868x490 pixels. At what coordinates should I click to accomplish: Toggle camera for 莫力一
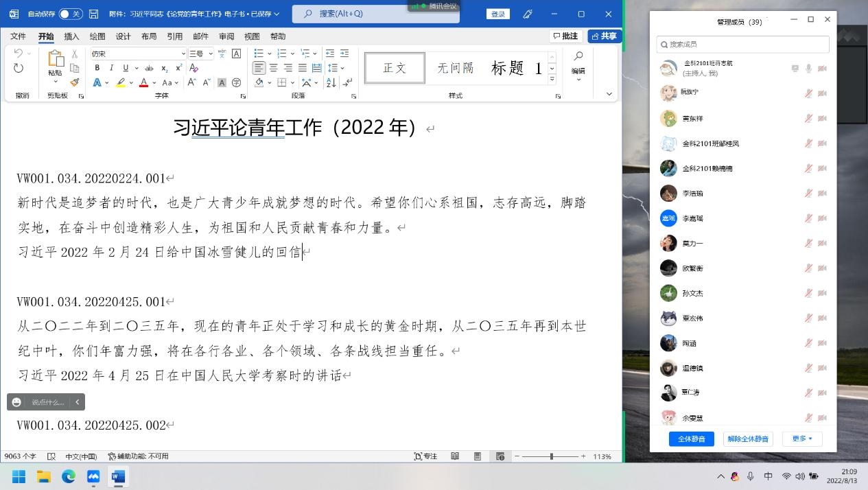click(x=822, y=244)
